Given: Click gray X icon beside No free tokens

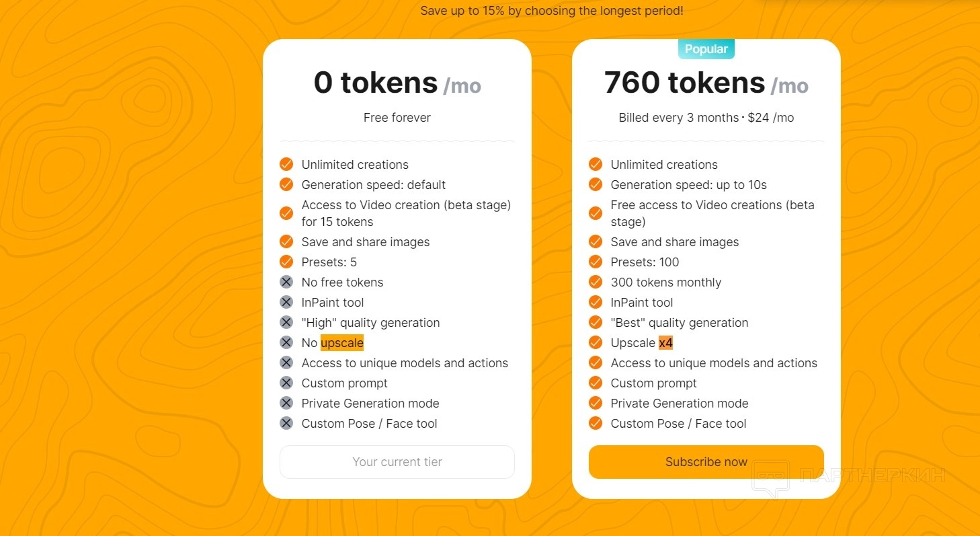Looking at the screenshot, I should coord(286,282).
